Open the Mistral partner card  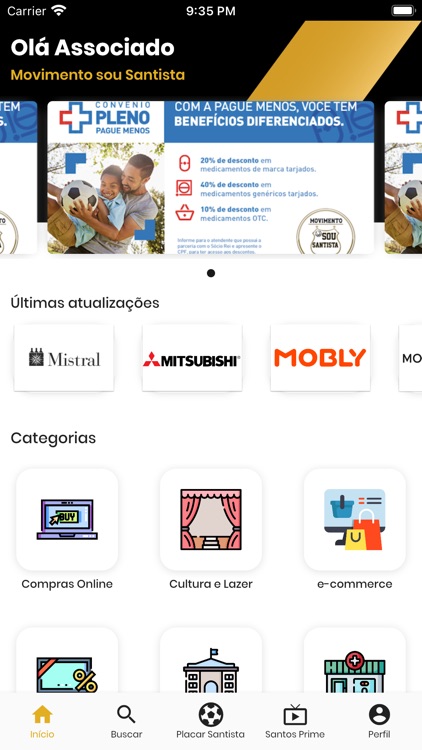[x=64, y=358]
